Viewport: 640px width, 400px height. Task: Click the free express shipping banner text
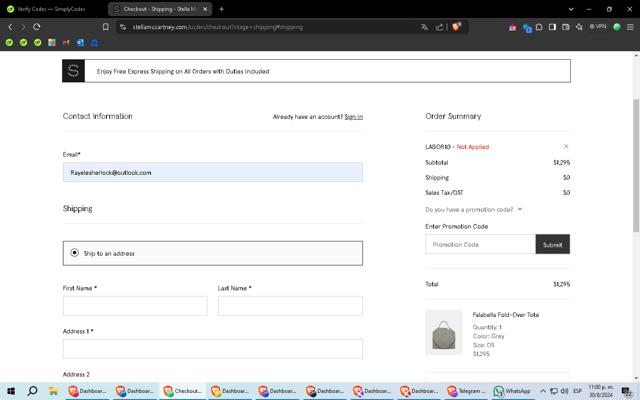click(x=183, y=71)
